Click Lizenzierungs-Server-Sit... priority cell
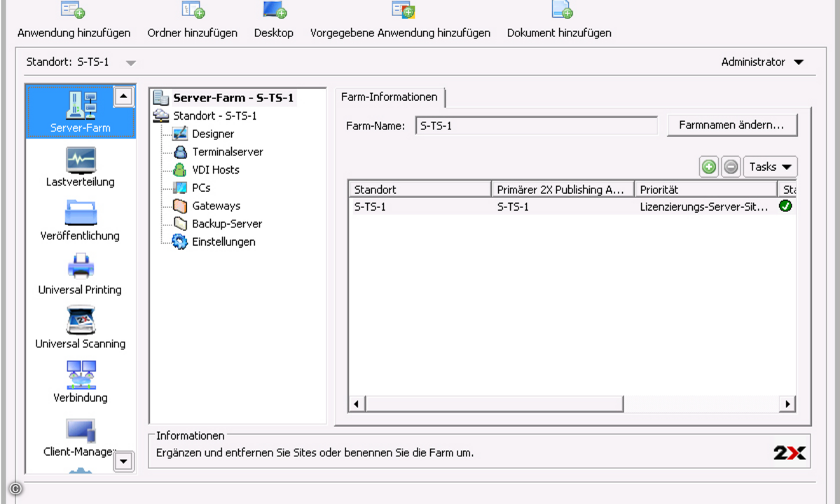The height and width of the screenshot is (504, 840). [703, 206]
